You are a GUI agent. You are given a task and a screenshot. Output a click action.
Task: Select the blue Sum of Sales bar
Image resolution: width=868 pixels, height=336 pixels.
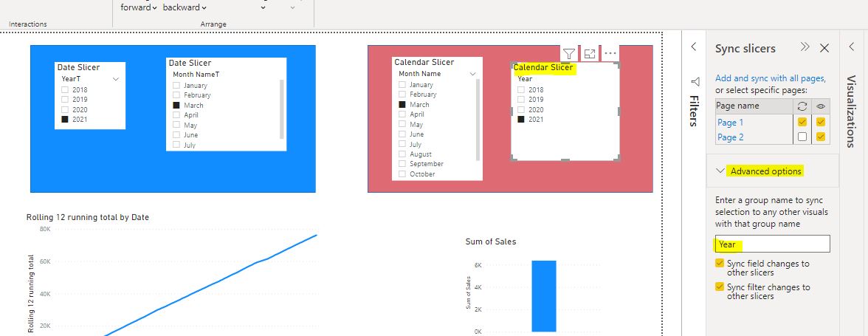pyautogui.click(x=543, y=296)
